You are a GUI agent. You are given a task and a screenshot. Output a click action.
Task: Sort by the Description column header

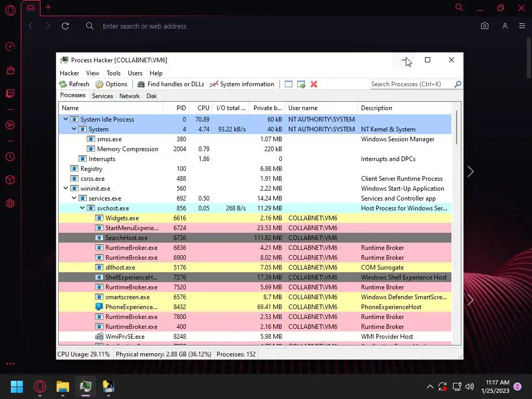tap(404, 108)
